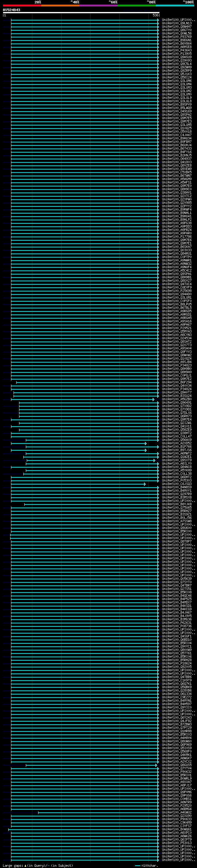This screenshot has height=868, width=197.
Task: Select hit label UniRef100_O64937
Action: 176,159
